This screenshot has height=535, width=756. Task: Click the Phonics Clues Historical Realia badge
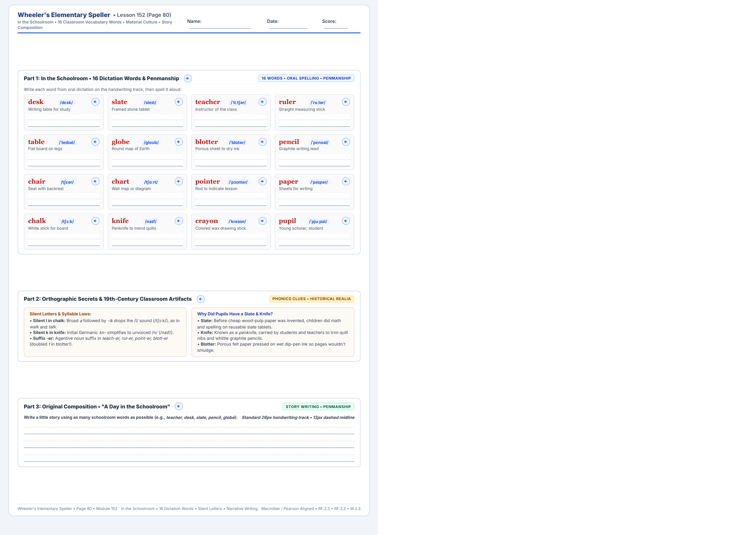(312, 299)
